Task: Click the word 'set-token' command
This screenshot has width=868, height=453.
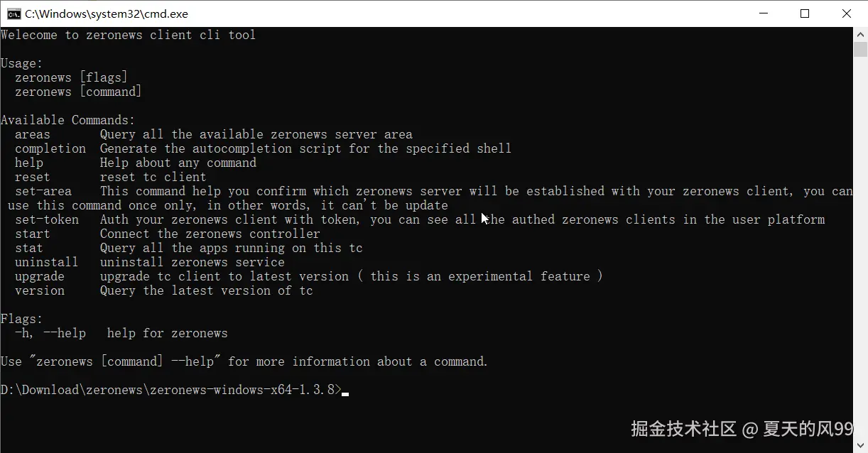Action: tap(47, 219)
